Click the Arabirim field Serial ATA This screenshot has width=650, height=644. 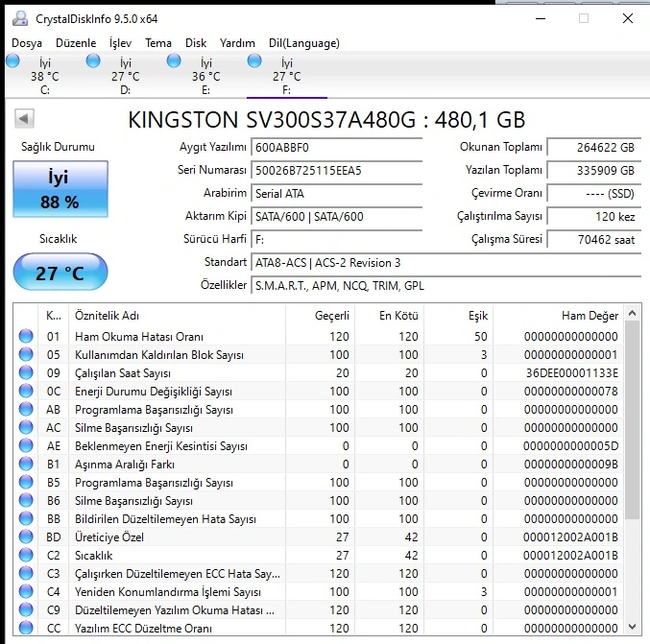337,194
